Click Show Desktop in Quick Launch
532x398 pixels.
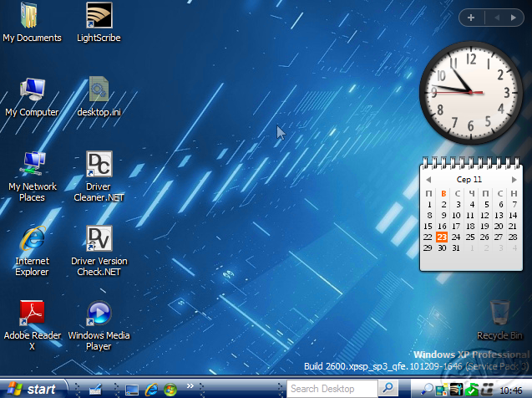tap(131, 390)
